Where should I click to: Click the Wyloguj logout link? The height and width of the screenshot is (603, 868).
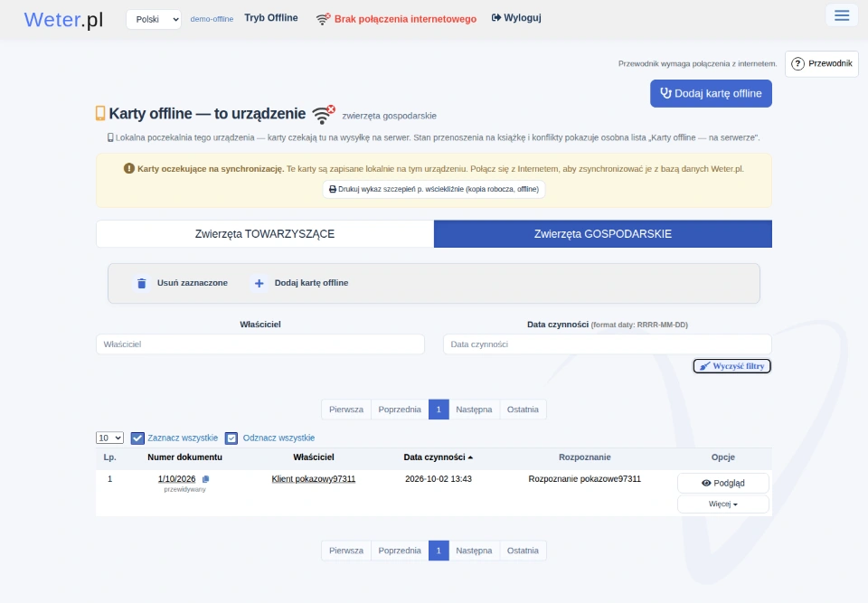pyautogui.click(x=516, y=18)
